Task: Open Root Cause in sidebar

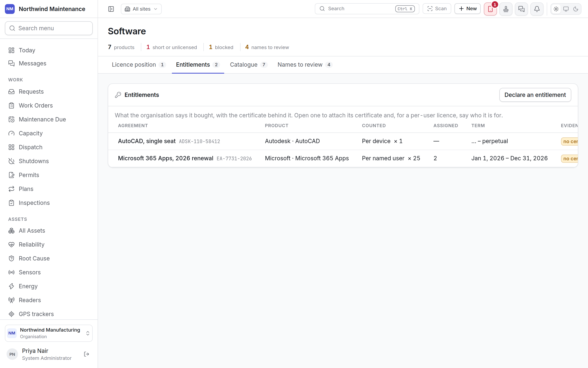Action: point(49,258)
